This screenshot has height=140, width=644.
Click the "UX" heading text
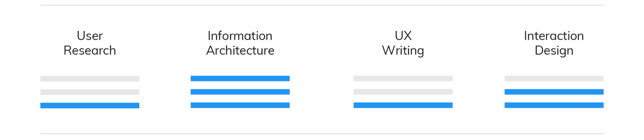click(403, 36)
